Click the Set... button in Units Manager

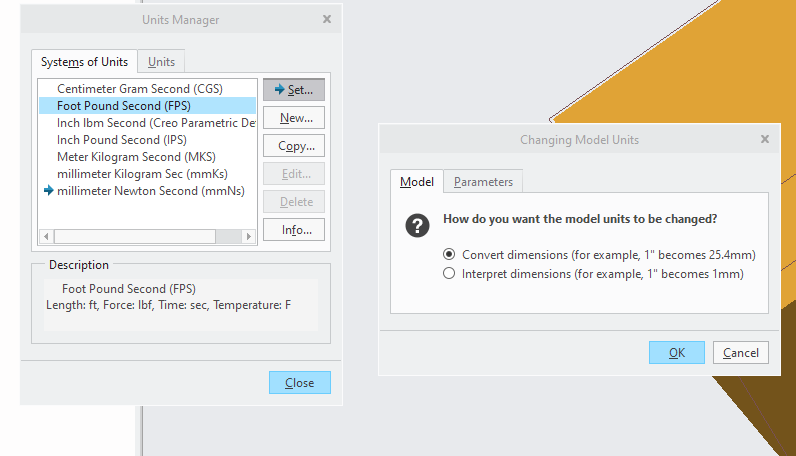pyautogui.click(x=293, y=90)
